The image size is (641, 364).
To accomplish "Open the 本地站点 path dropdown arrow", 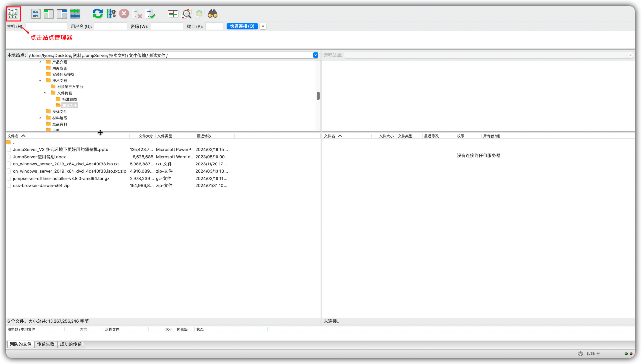I will (x=315, y=55).
